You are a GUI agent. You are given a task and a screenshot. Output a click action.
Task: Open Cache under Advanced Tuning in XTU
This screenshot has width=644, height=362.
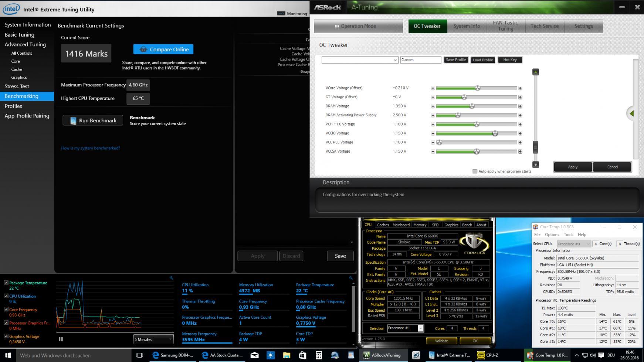point(17,69)
